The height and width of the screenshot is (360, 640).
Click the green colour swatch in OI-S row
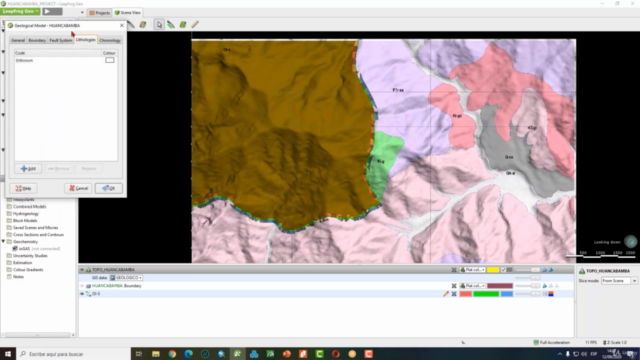coord(486,294)
